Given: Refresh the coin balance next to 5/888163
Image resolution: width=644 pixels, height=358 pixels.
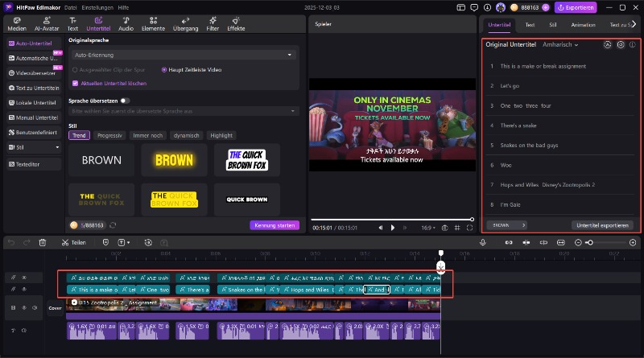Looking at the screenshot, I should [x=113, y=225].
